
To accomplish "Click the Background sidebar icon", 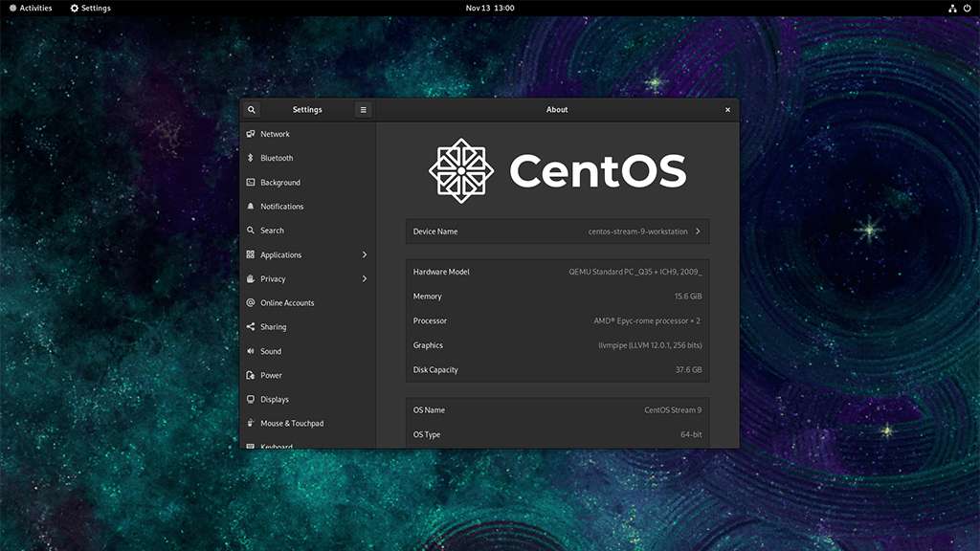I will pyautogui.click(x=251, y=183).
